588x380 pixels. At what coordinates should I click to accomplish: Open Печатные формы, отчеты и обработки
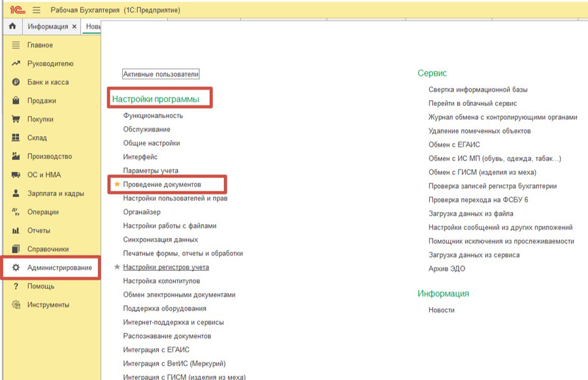click(183, 254)
